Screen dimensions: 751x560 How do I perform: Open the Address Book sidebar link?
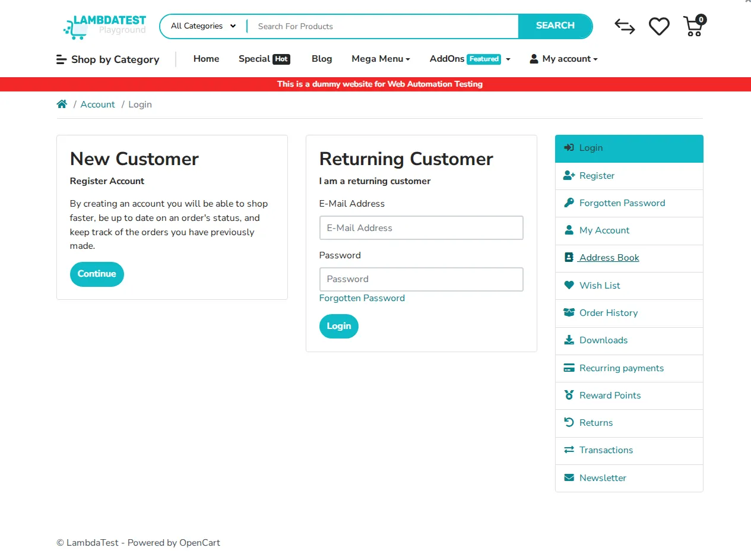click(x=629, y=258)
